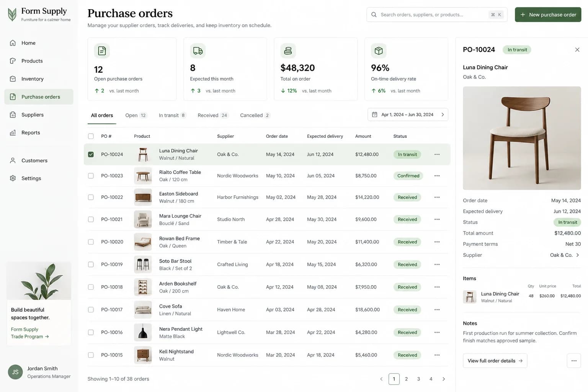Check the PO-10015 row checkbox
The image size is (588, 392).
[91, 355]
